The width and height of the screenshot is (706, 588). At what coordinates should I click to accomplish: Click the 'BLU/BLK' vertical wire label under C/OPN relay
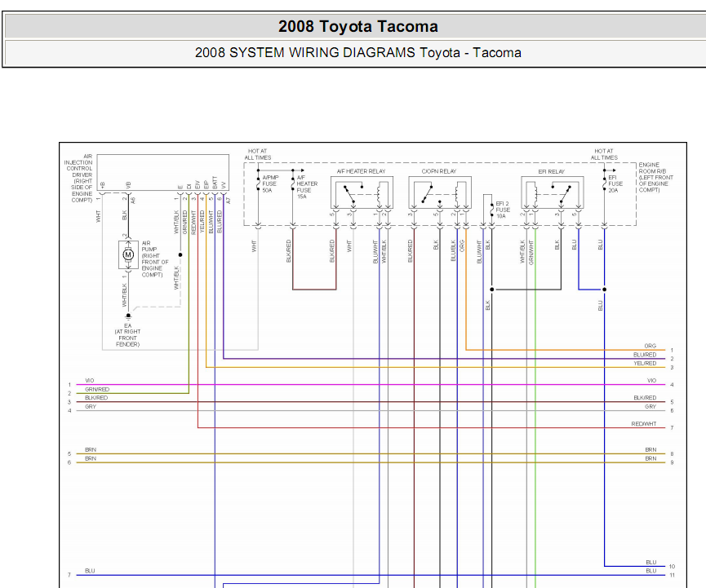pos(453,250)
